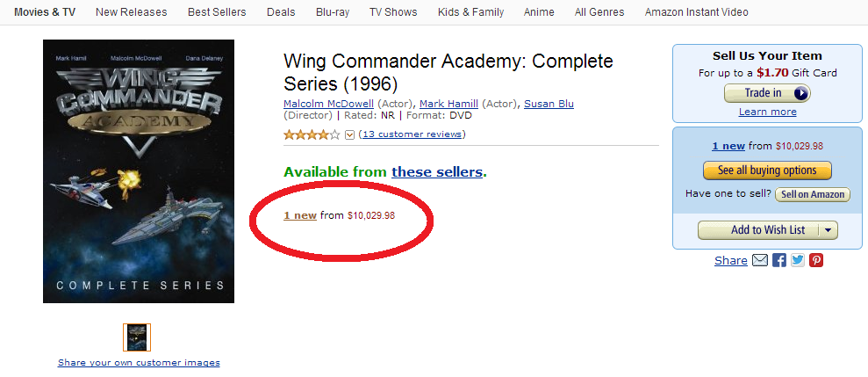This screenshot has height=377, width=868.
Task: Click the Sell on Amazon button
Action: [x=813, y=194]
